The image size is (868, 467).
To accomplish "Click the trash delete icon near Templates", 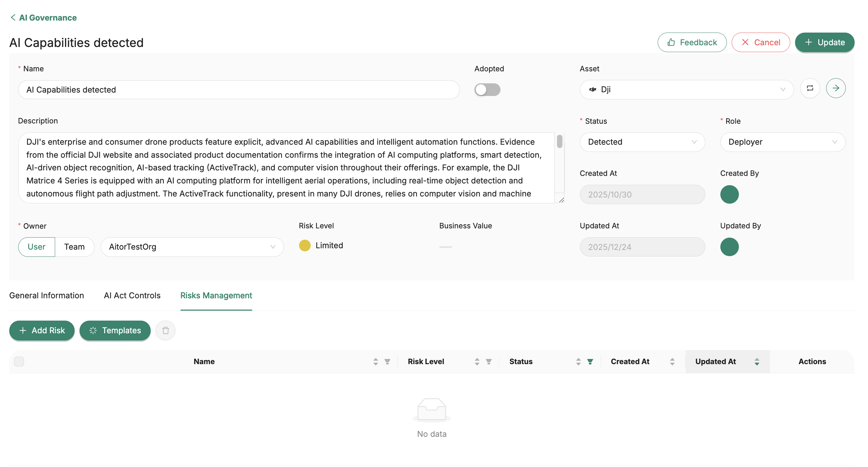I will tap(165, 331).
